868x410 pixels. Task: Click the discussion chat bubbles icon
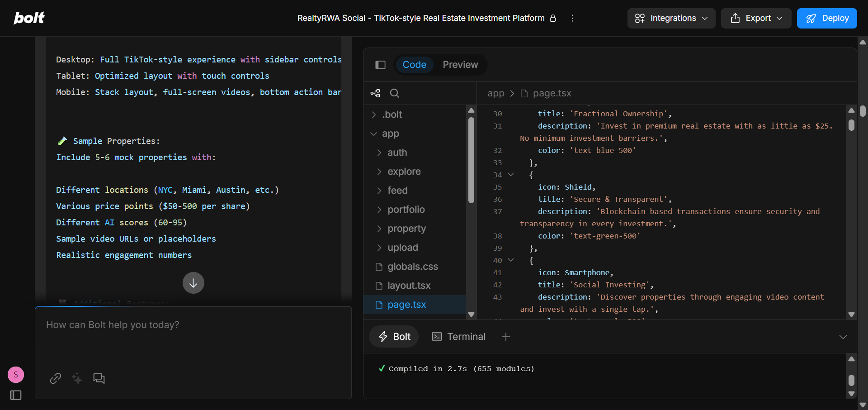click(x=99, y=378)
